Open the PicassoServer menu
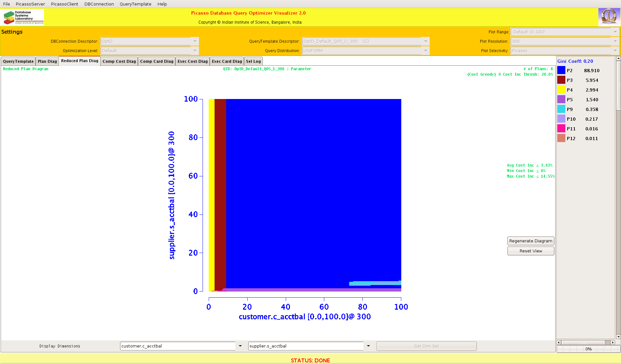The image size is (621, 364). click(x=30, y=4)
